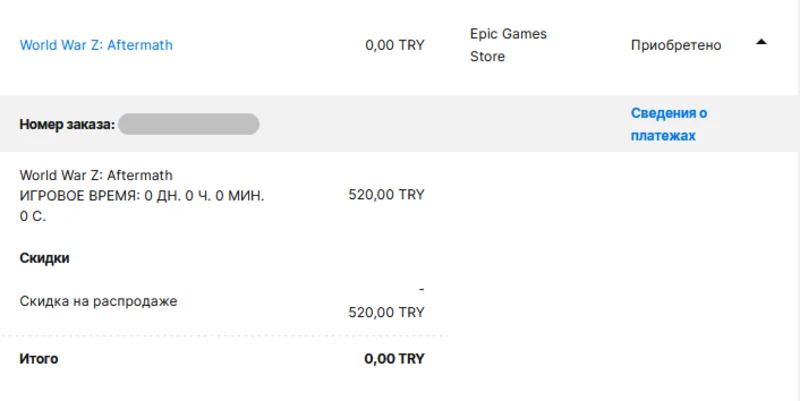Click the World War Z: Aftermath line item
This screenshot has width=800, height=401.
point(96,175)
